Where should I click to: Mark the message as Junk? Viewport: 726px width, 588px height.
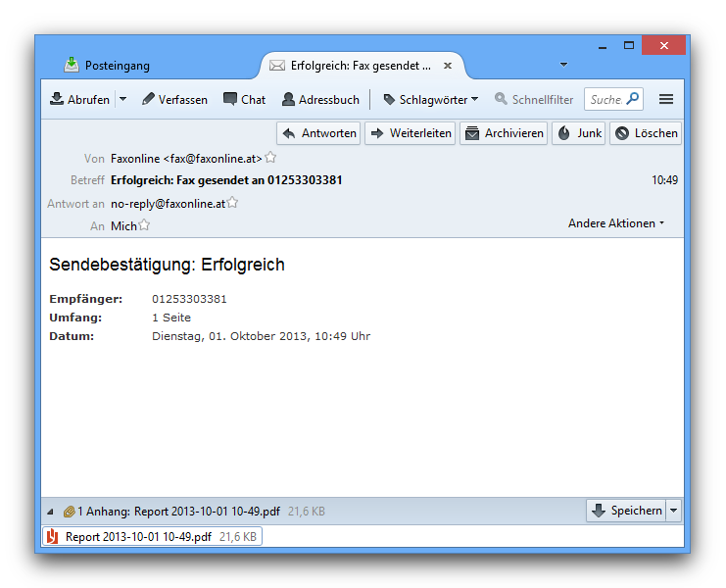point(579,133)
